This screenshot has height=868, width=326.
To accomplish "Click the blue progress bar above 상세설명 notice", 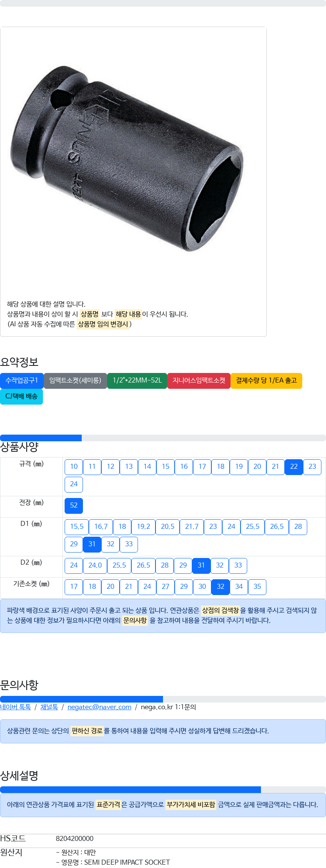I will point(130,790).
